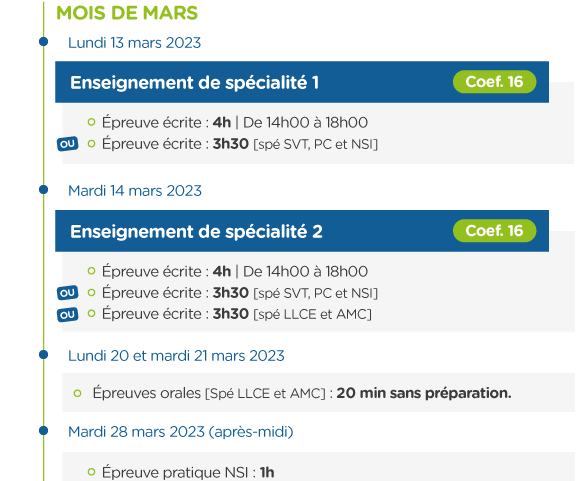Viewport: 588px width, 481px height.
Task: Click green bullet of 4h épreuve in spécialité 1
Action: (x=91, y=122)
